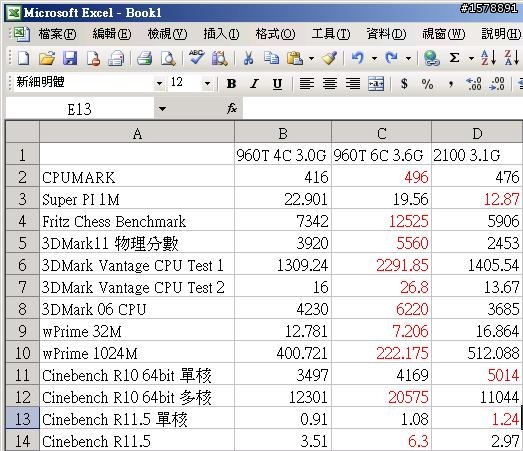Select row 1 header
This screenshot has height=451, width=523.
click(x=22, y=155)
